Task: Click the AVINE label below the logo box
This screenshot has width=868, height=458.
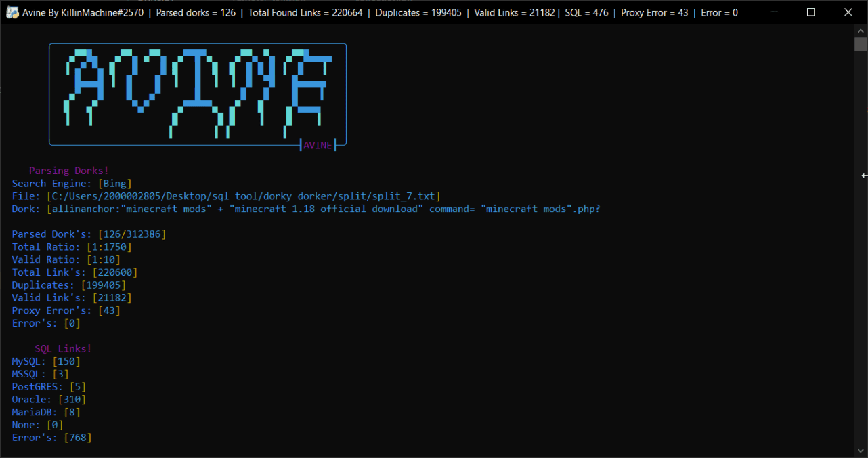Action: tap(317, 144)
